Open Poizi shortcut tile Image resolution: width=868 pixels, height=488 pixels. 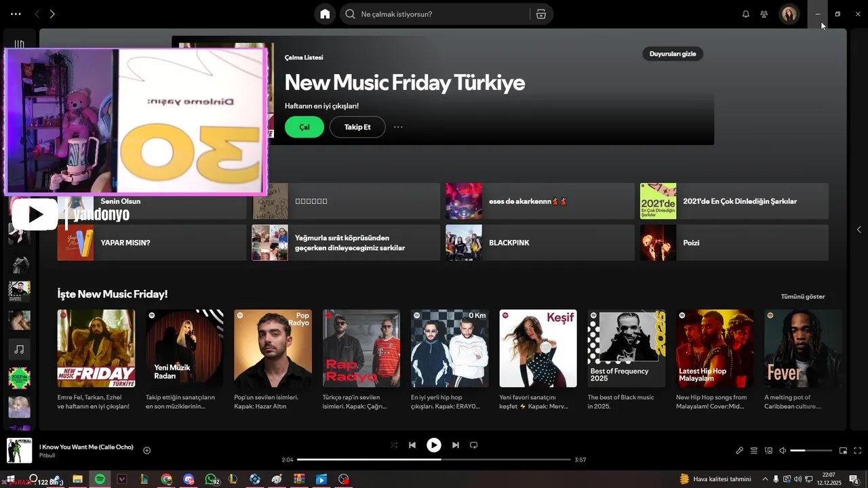734,243
